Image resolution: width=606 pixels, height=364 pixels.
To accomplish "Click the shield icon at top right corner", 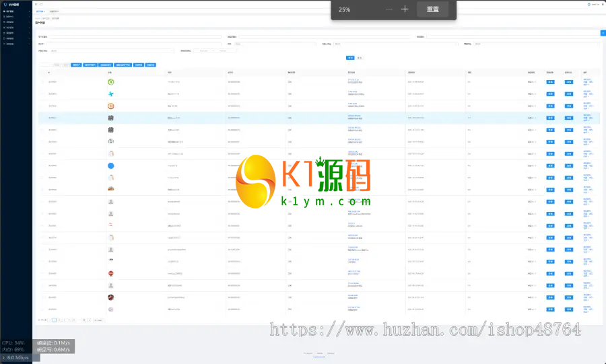I will (589, 5).
